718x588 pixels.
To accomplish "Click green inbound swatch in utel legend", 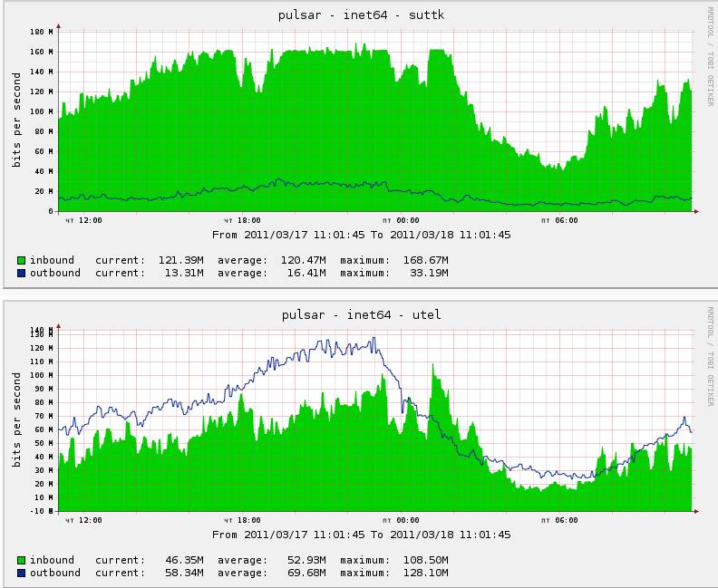I will 21,560.
